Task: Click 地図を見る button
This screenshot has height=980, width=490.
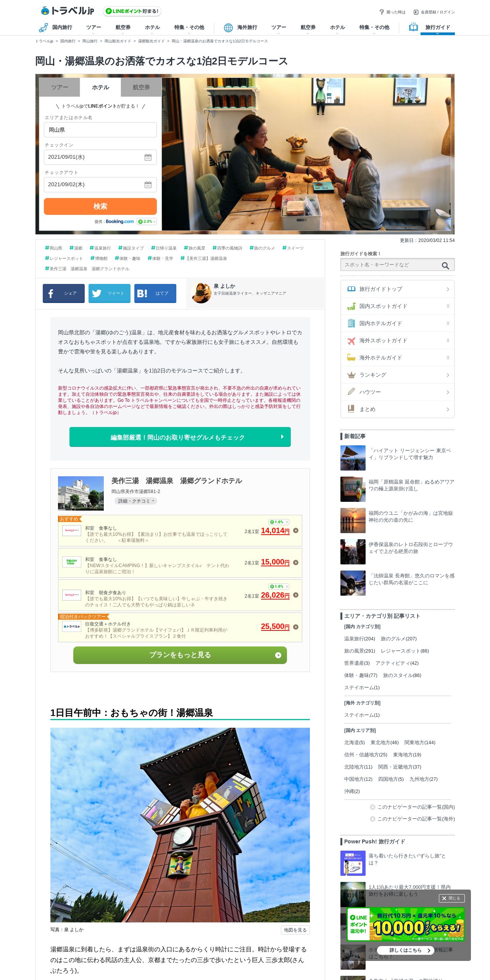Action: [x=295, y=930]
